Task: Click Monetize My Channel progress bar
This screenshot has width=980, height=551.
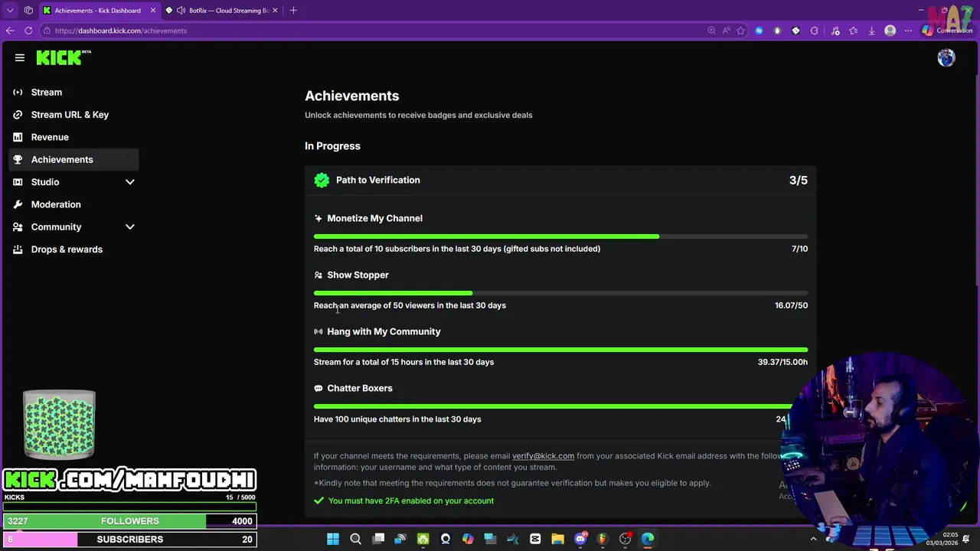Action: coord(560,236)
